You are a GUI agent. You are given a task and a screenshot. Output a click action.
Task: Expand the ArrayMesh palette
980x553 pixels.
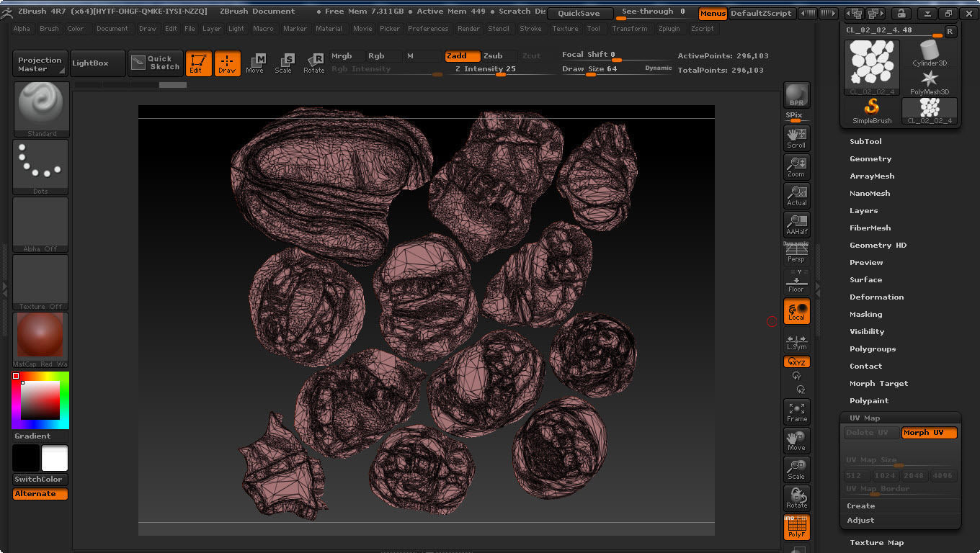872,176
